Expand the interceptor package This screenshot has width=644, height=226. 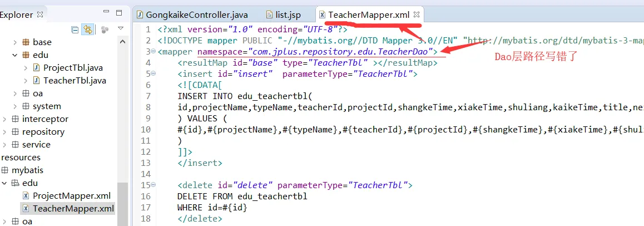(x=4, y=119)
